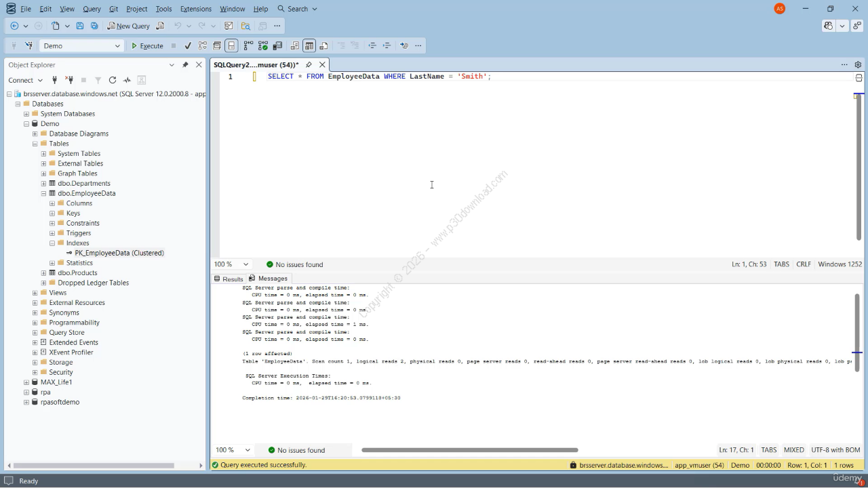Switch to the Results tab
868x488 pixels.
[x=229, y=279]
